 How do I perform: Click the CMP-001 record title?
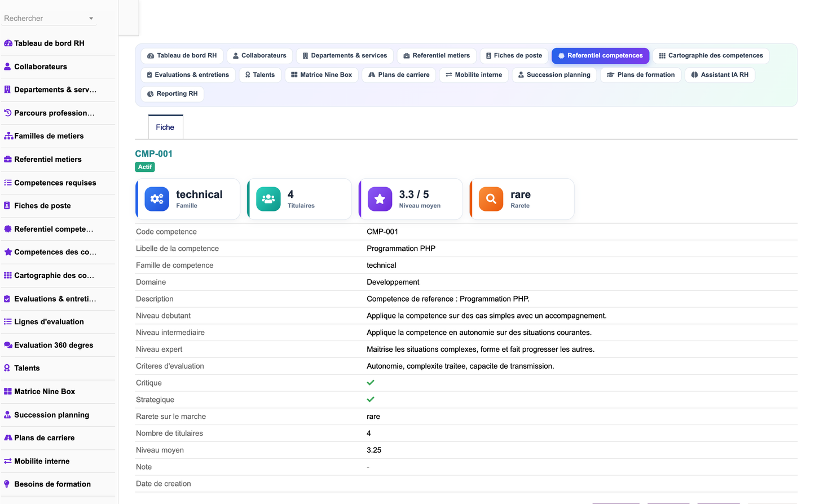tap(154, 153)
